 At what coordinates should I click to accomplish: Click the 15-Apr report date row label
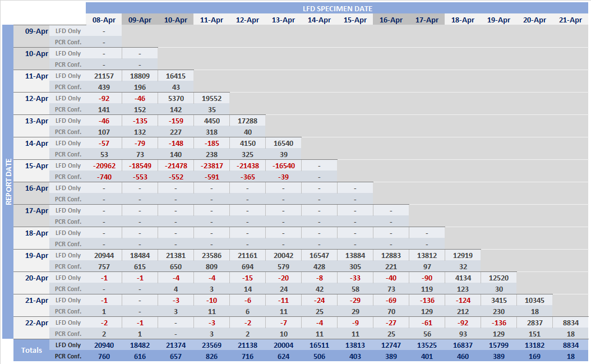(x=36, y=165)
